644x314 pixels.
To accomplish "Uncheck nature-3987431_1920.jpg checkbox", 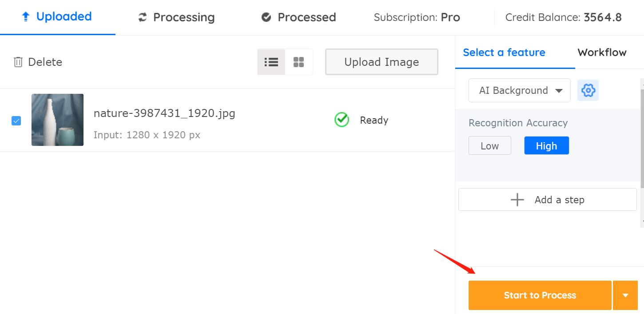I will 16,121.
